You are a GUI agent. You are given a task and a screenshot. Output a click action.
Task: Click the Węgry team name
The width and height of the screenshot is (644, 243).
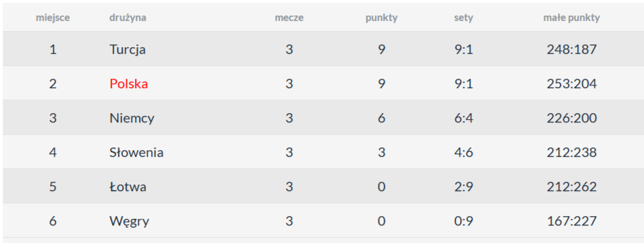(129, 221)
